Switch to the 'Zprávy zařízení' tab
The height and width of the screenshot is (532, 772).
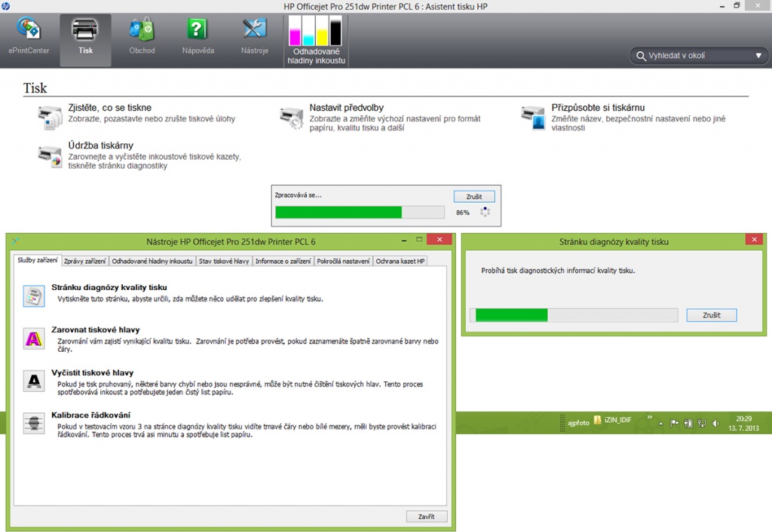[84, 261]
